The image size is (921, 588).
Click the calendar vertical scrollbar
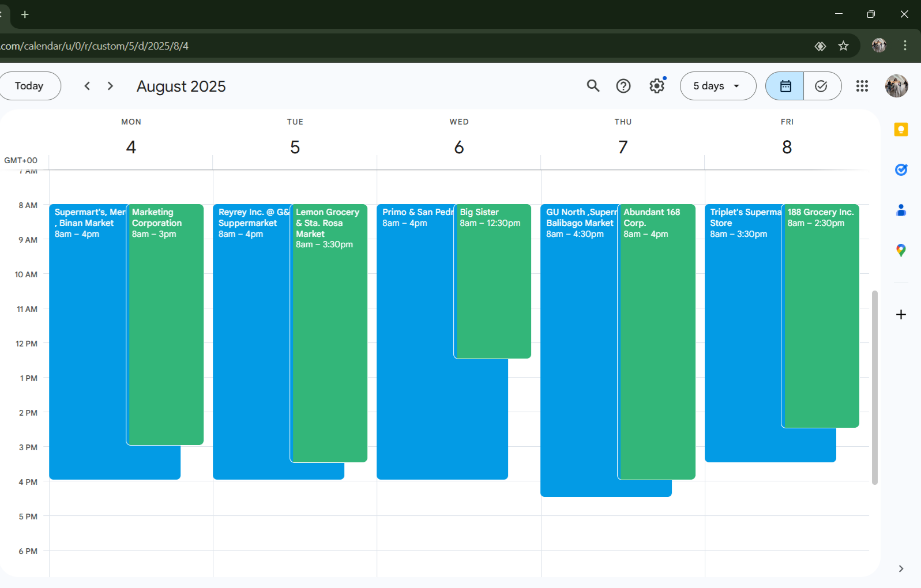click(x=875, y=387)
